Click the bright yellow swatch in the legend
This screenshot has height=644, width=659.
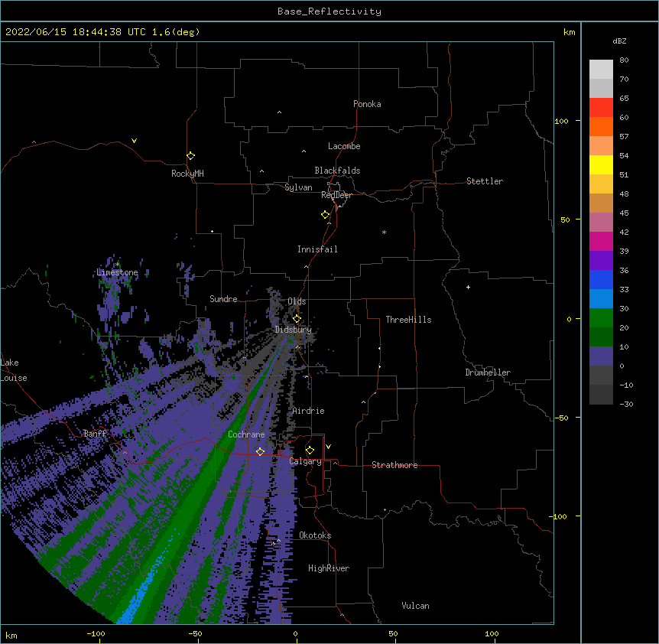pos(601,164)
